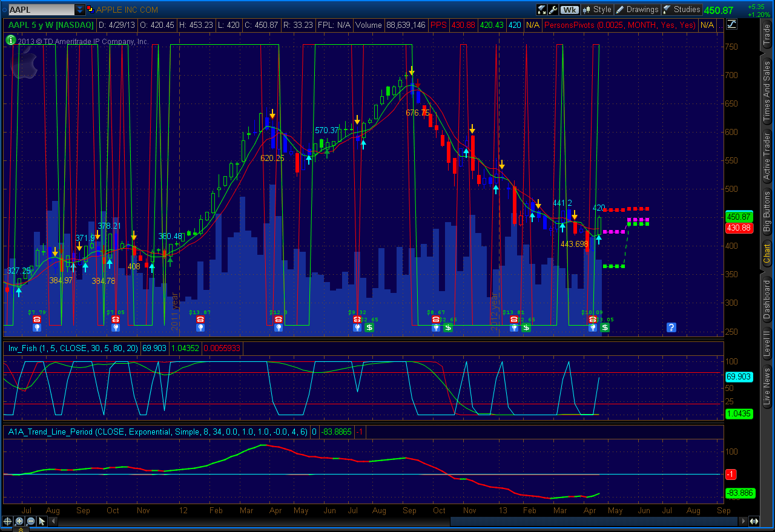The width and height of the screenshot is (775, 532).
Task: Select the Chart sidebar tab
Action: point(767,254)
